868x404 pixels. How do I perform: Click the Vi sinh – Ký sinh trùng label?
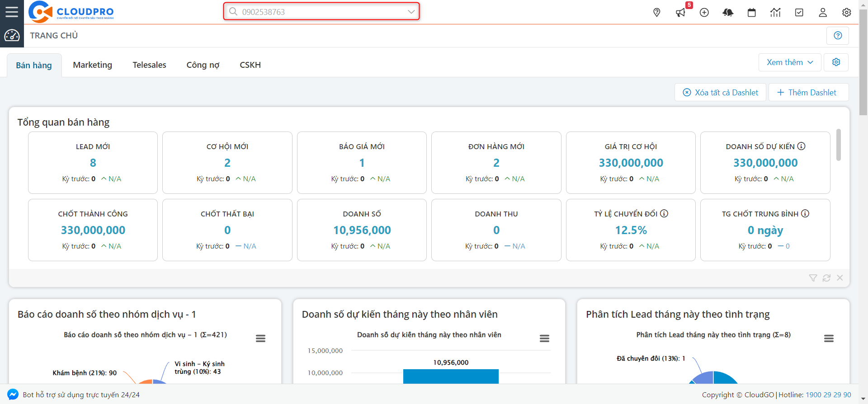(199, 367)
